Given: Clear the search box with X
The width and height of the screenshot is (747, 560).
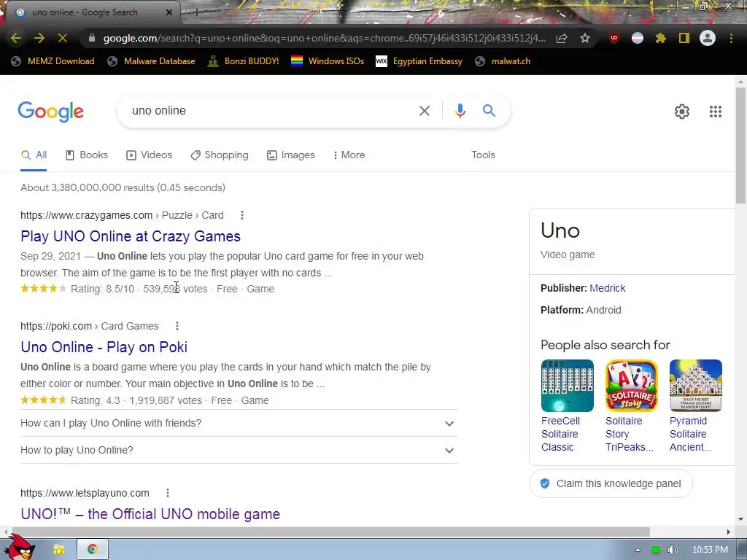Looking at the screenshot, I should [x=424, y=111].
